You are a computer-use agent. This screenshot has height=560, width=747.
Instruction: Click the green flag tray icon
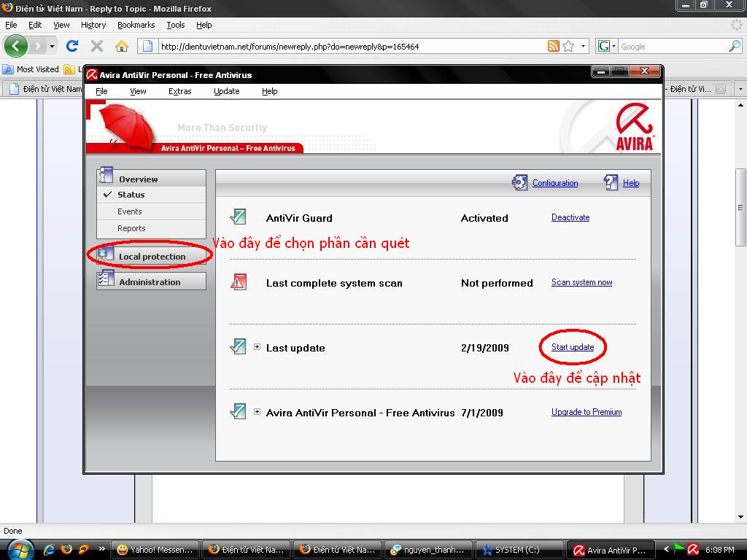(x=679, y=550)
